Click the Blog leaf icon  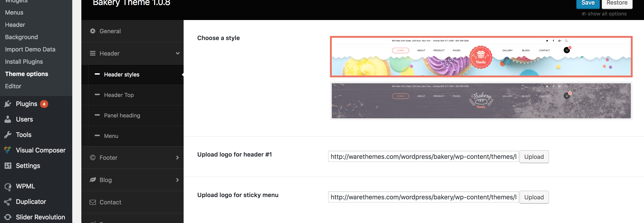pos(93,180)
